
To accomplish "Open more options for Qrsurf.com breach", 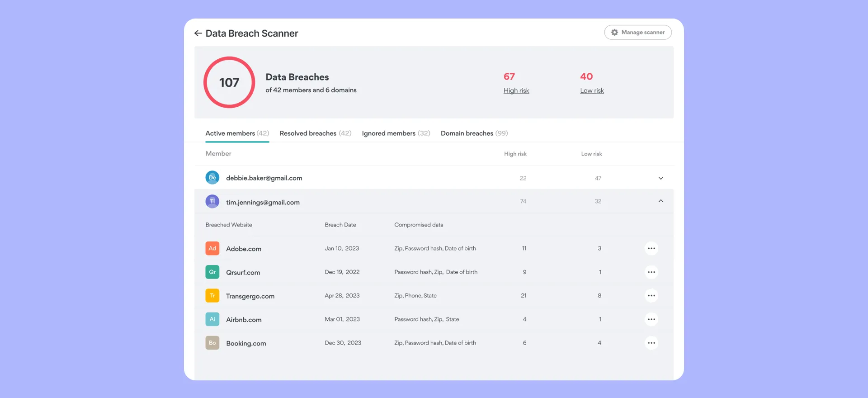I will 651,272.
